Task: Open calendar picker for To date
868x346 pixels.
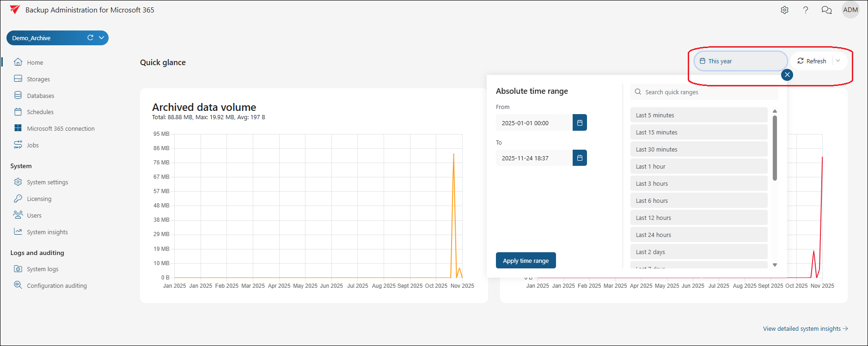Action: click(580, 158)
